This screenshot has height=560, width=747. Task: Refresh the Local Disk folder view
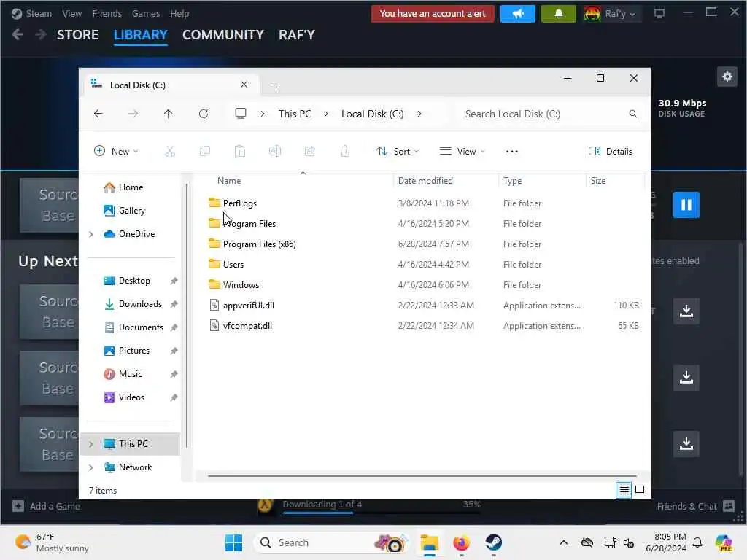pos(204,114)
